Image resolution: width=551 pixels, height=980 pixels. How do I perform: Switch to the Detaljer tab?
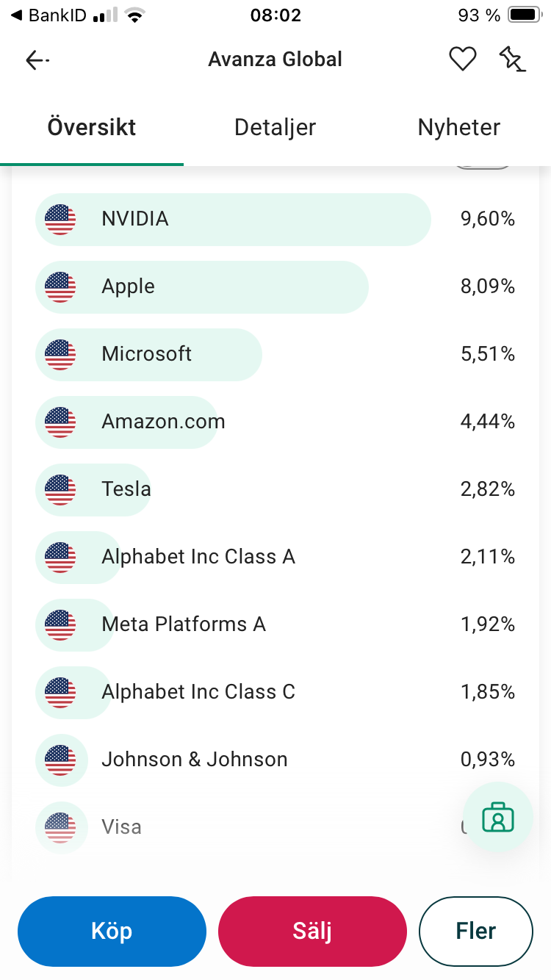tap(275, 128)
